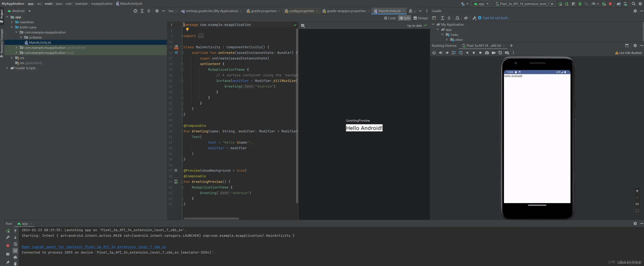
Task: Expand the res folder in project tree
Action: click(12, 58)
